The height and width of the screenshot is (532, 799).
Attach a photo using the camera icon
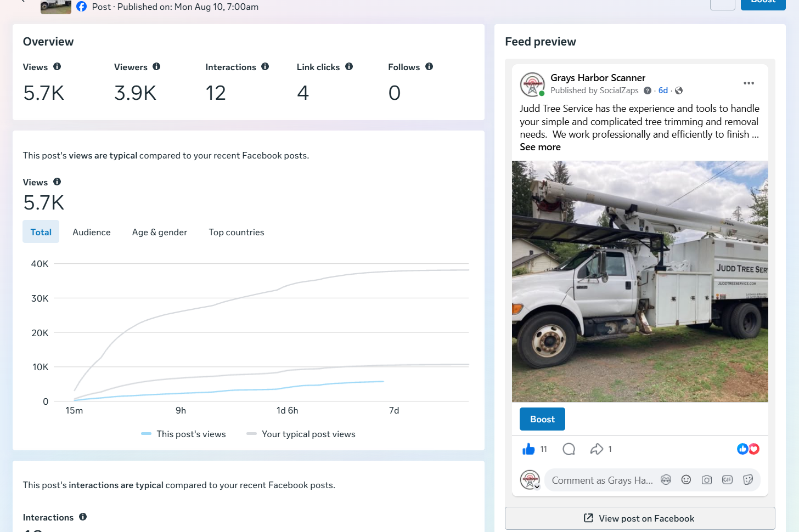[x=707, y=480]
